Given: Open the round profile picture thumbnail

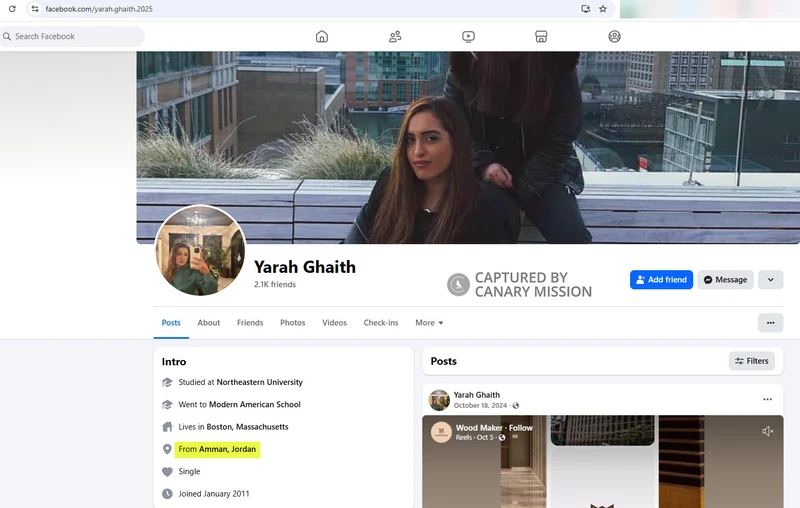Looking at the screenshot, I should pos(200,250).
